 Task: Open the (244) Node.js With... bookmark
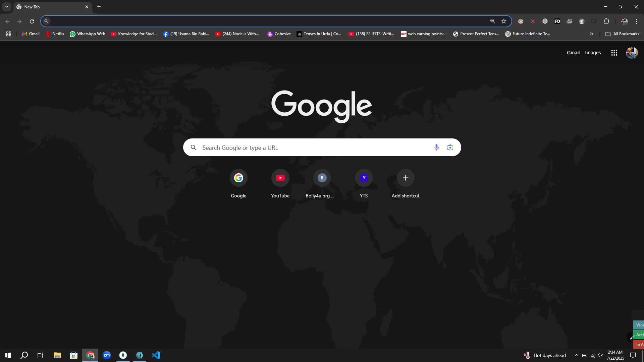237,34
